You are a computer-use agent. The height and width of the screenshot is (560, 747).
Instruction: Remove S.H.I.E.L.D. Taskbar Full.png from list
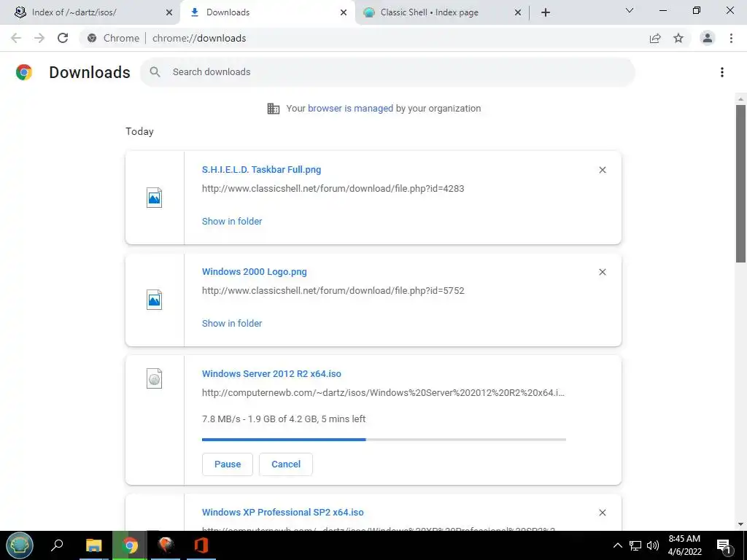[603, 170]
